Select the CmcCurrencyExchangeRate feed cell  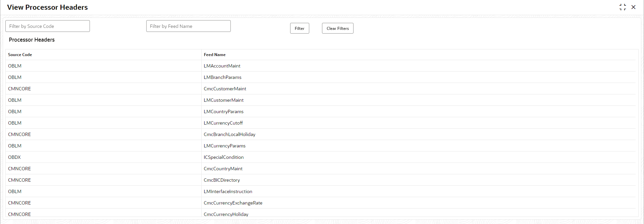tap(418, 203)
